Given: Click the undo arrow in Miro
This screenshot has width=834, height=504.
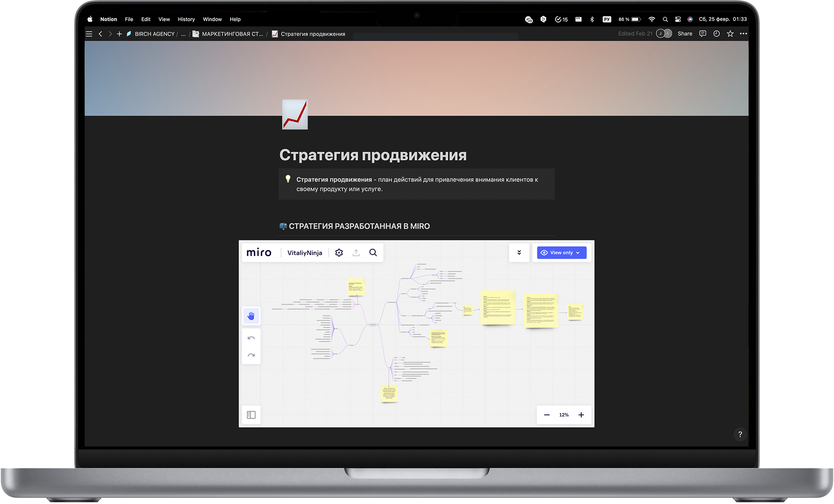Looking at the screenshot, I should tap(251, 338).
